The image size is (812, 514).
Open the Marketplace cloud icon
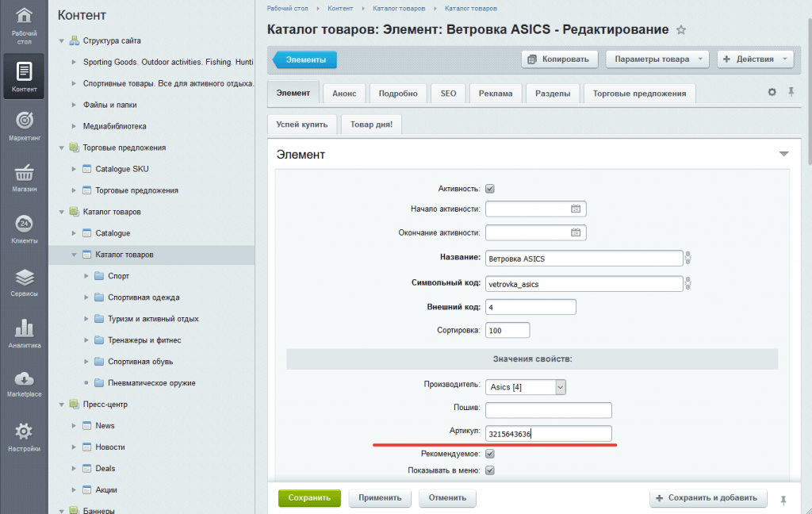[x=24, y=379]
